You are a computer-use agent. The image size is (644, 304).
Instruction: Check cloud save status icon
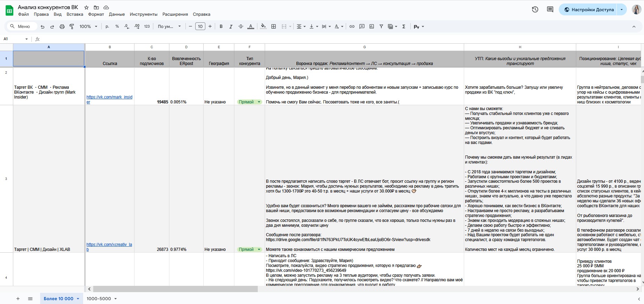pyautogui.click(x=106, y=7)
